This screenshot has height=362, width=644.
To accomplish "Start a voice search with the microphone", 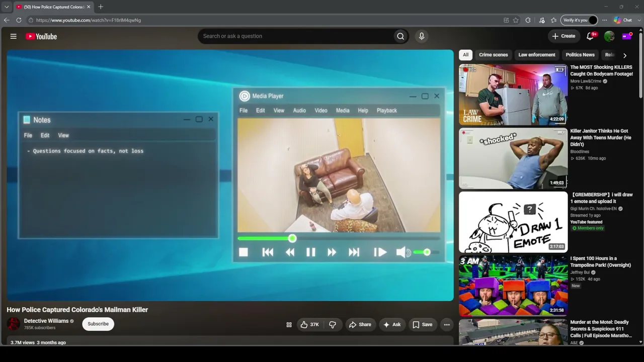I will (422, 36).
